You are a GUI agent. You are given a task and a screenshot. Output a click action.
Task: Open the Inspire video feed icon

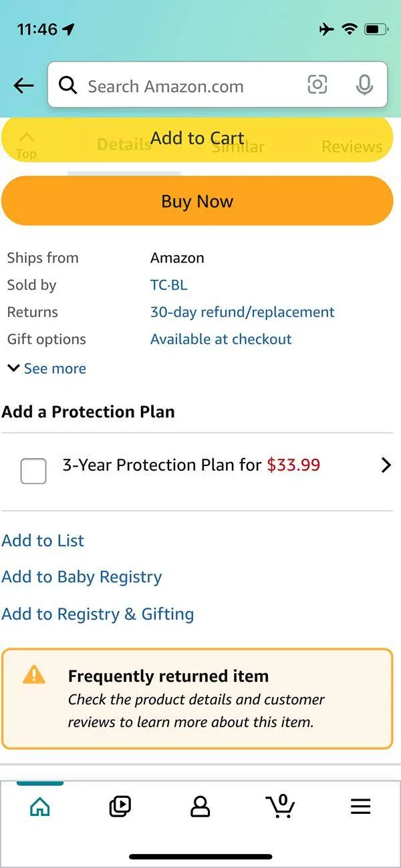pyautogui.click(x=120, y=807)
